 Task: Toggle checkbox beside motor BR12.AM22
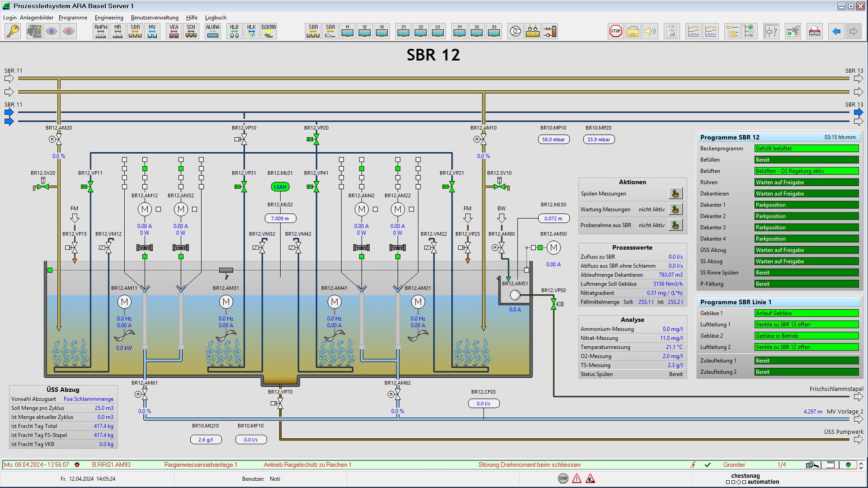(x=411, y=209)
